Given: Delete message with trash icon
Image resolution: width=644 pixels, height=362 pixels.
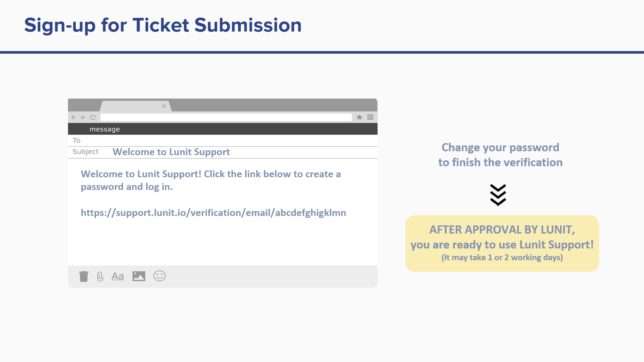Looking at the screenshot, I should tap(84, 276).
